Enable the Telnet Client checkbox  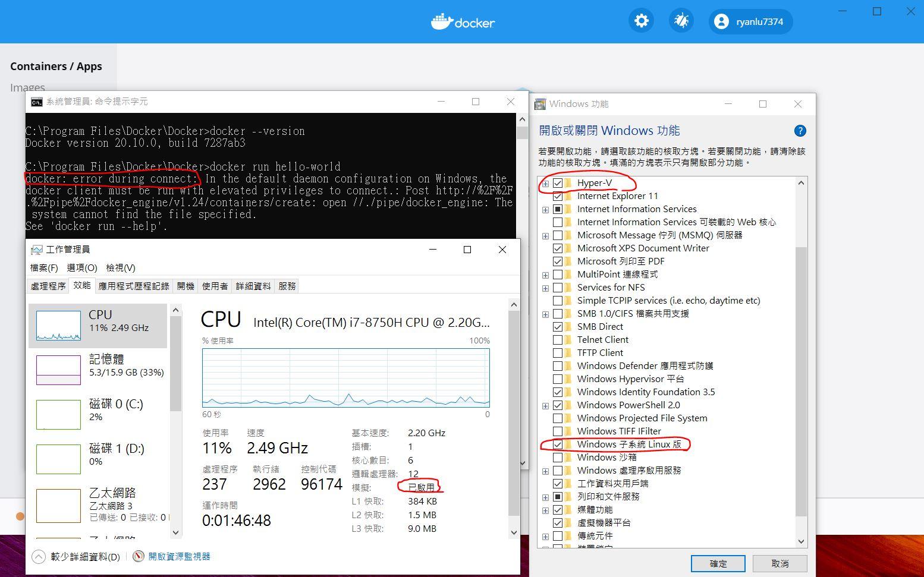click(558, 340)
